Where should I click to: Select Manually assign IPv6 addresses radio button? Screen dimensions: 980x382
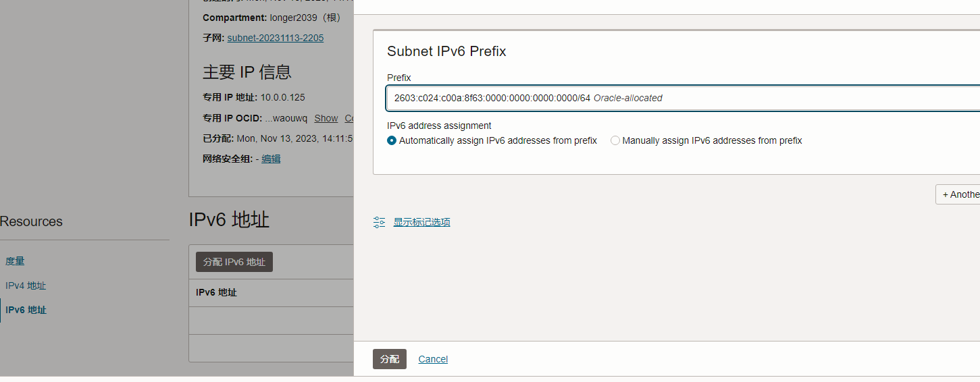click(x=615, y=141)
